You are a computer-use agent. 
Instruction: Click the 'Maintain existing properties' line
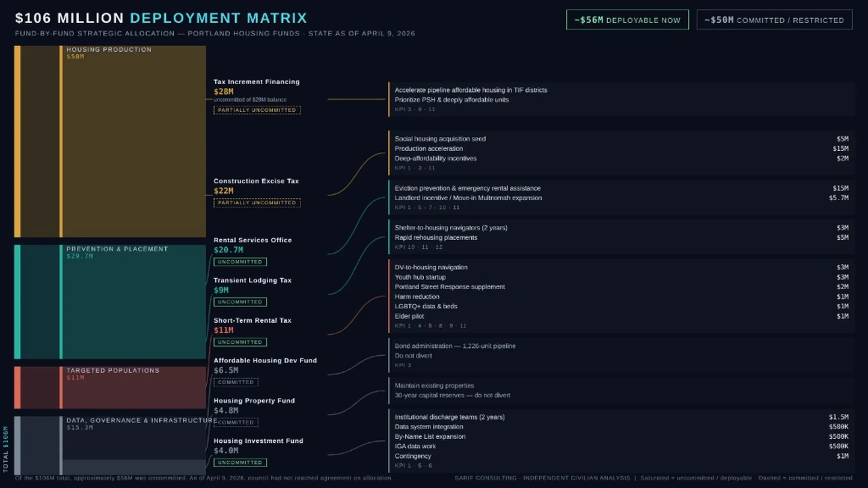coord(434,386)
